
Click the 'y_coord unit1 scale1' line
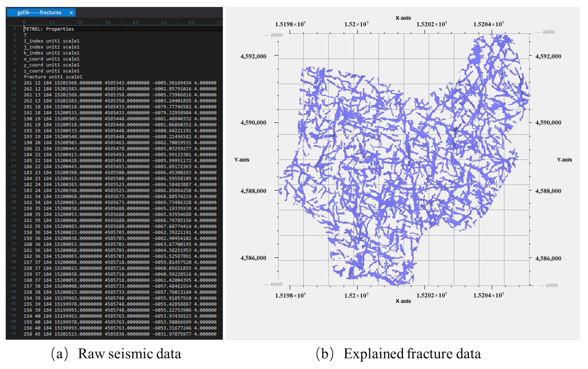(51, 65)
